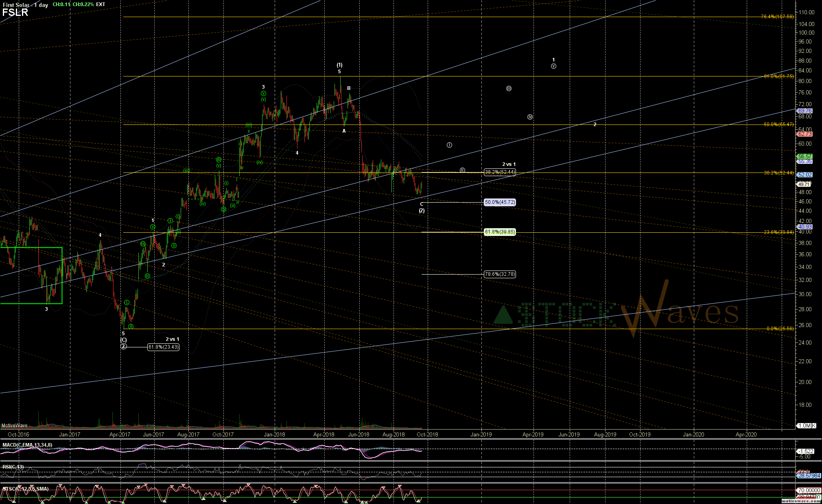Image resolution: width=822 pixels, height=504 pixels.
Task: Click the boxed 50.0%(45.72) retracement label
Action: [500, 202]
